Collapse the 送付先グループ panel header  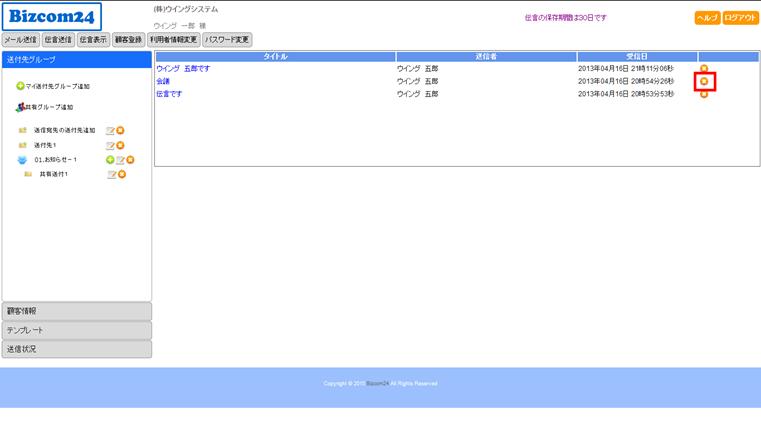click(76, 60)
